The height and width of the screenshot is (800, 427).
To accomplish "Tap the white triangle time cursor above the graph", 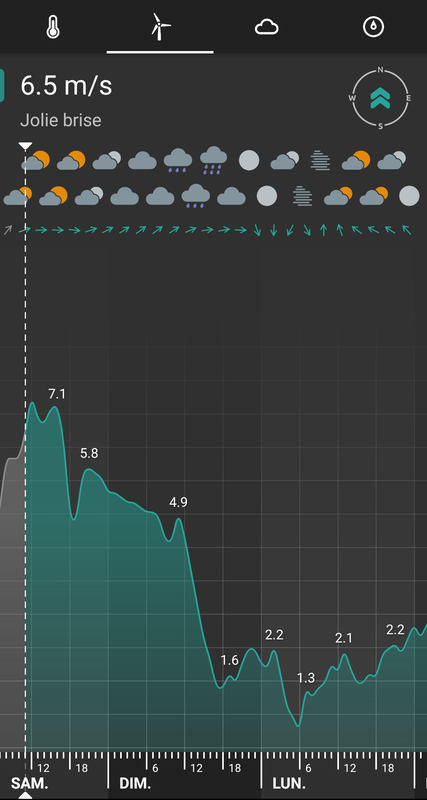I will (x=26, y=146).
